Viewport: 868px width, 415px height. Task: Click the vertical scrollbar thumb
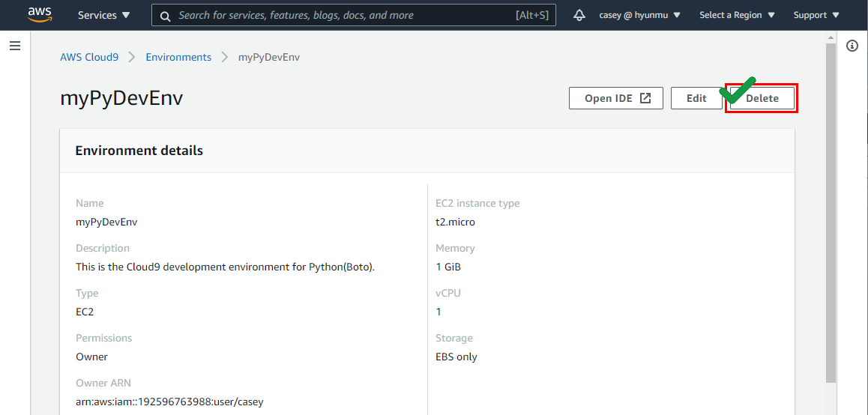click(831, 213)
